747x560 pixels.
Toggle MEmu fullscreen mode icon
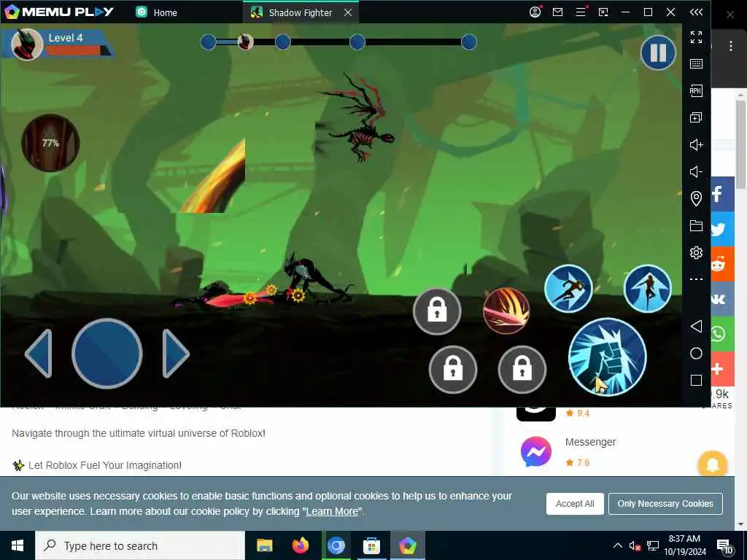(x=696, y=36)
